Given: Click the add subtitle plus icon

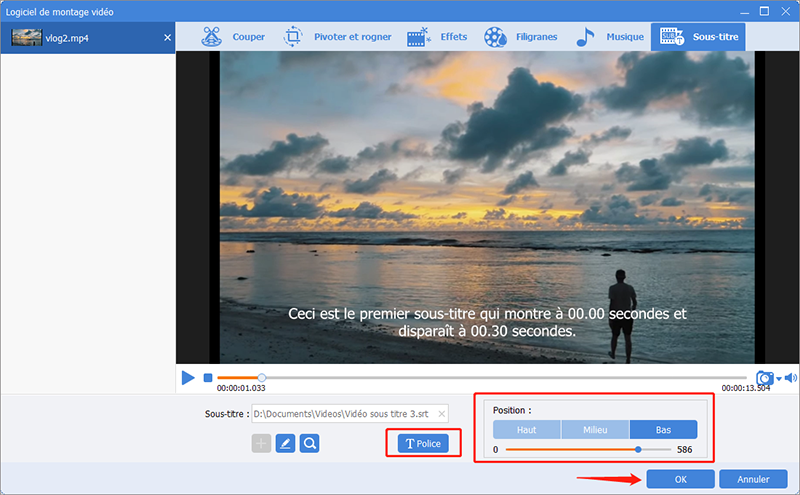Looking at the screenshot, I should (x=260, y=443).
